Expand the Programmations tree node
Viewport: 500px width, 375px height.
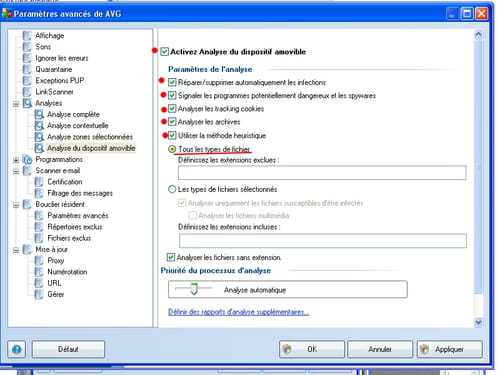(x=16, y=160)
